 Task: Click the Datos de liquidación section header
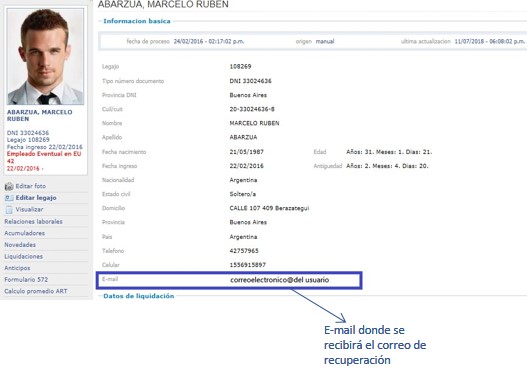pyautogui.click(x=139, y=296)
